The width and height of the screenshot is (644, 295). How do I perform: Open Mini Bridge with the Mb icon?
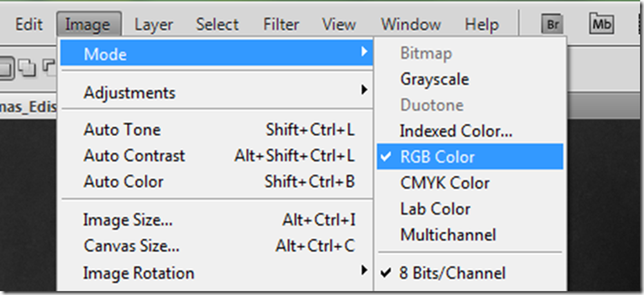click(601, 24)
